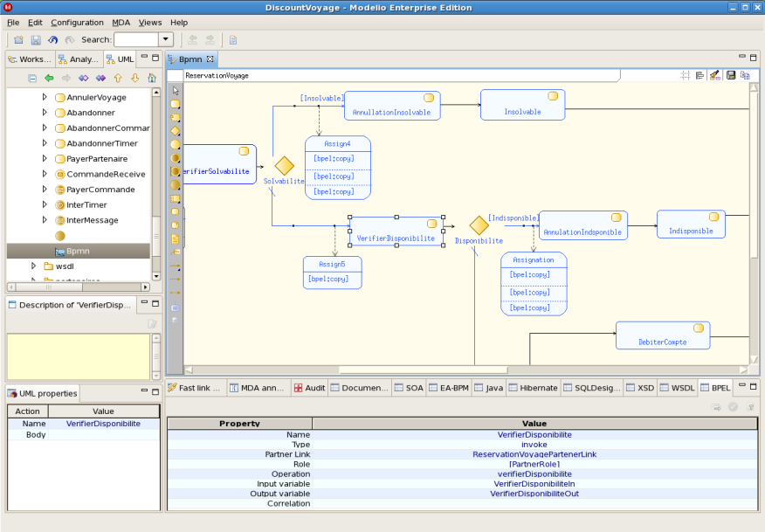Expand the InterTimer tree node

point(45,204)
